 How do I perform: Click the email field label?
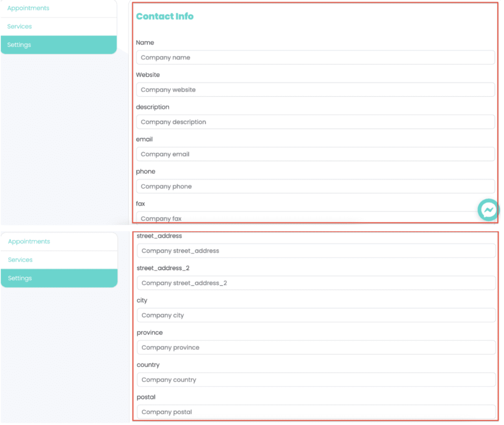144,139
